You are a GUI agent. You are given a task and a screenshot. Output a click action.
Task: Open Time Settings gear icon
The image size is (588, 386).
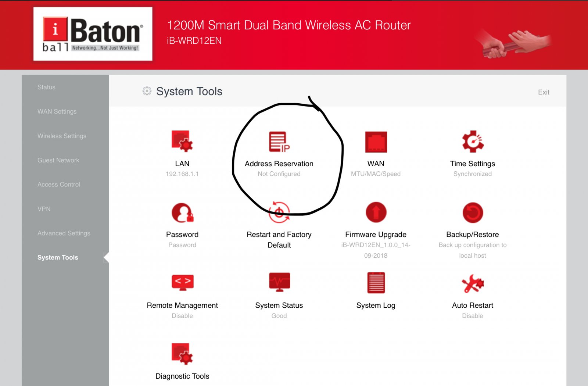(473, 142)
